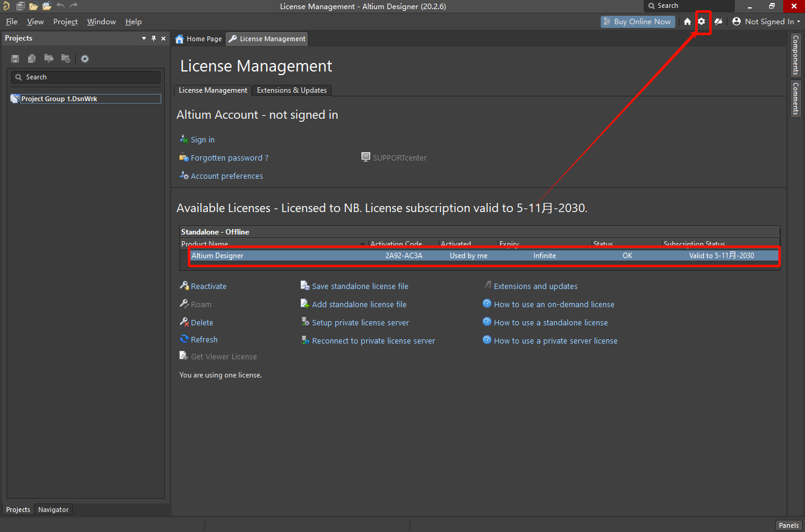Click Add standalone license file link

click(x=359, y=304)
